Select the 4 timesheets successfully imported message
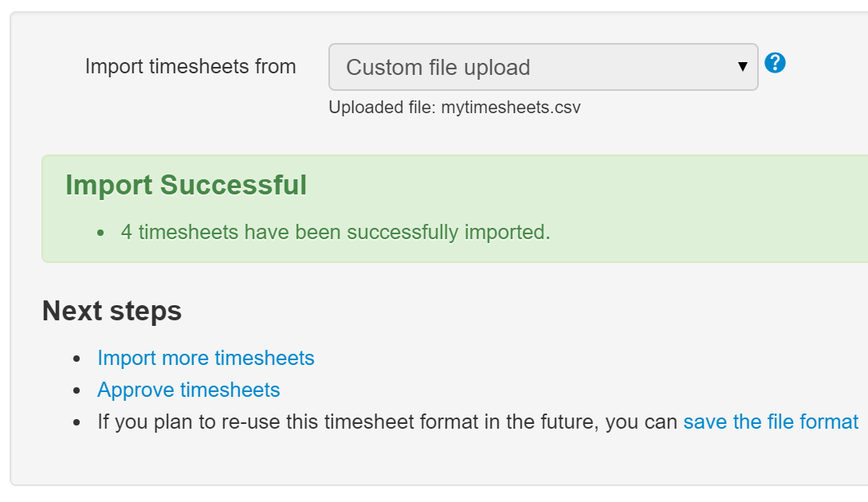Viewport: 868px width, 502px height. tap(336, 232)
